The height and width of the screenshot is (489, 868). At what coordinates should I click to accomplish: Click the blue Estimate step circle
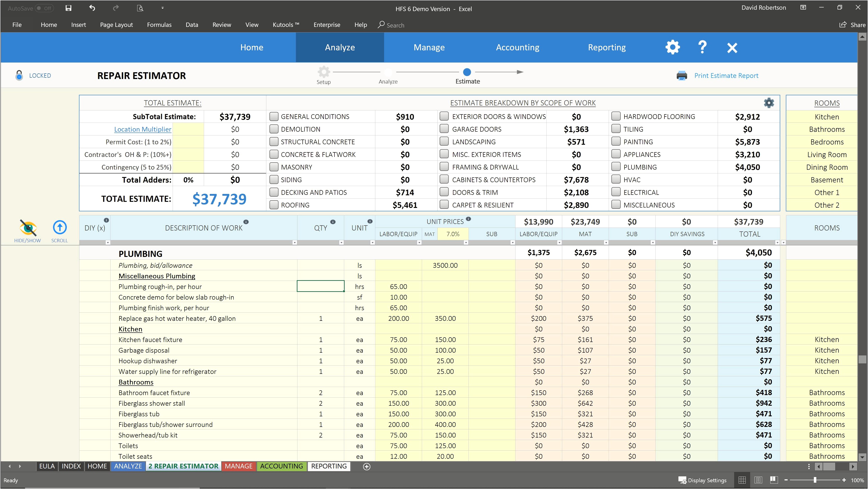click(x=467, y=72)
